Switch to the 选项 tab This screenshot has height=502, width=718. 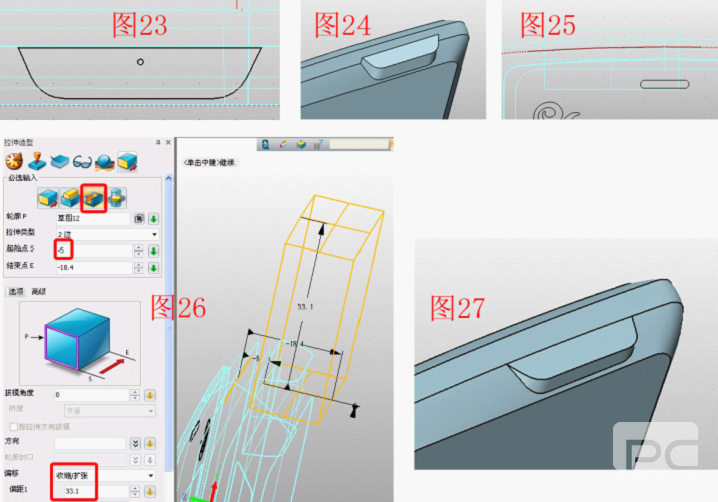[15, 291]
